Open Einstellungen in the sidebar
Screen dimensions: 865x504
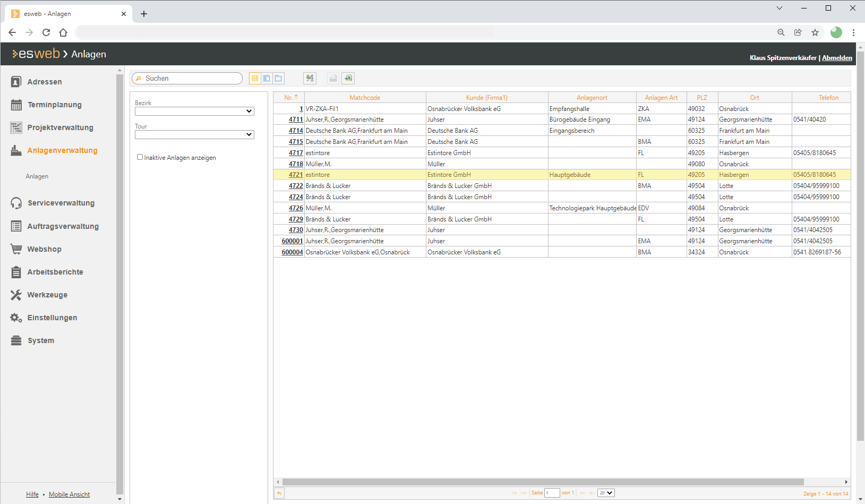point(52,318)
